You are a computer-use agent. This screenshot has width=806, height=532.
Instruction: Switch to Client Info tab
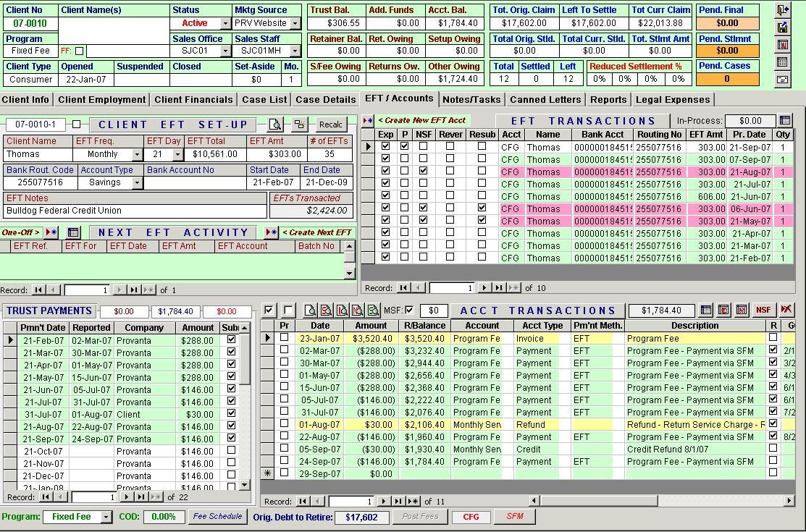[25, 100]
